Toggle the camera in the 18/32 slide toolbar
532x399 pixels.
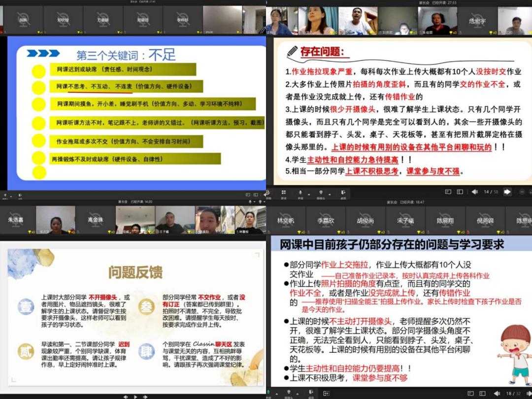coord(289,393)
